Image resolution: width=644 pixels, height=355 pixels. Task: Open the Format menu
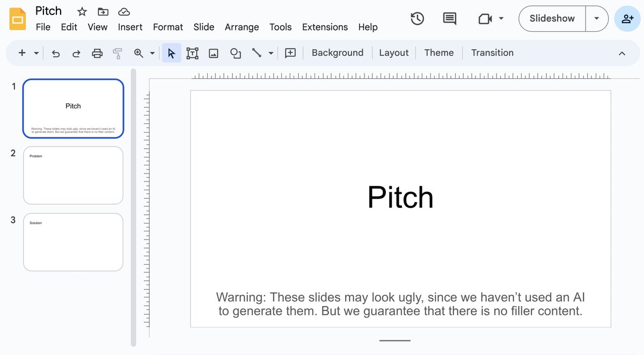(167, 27)
